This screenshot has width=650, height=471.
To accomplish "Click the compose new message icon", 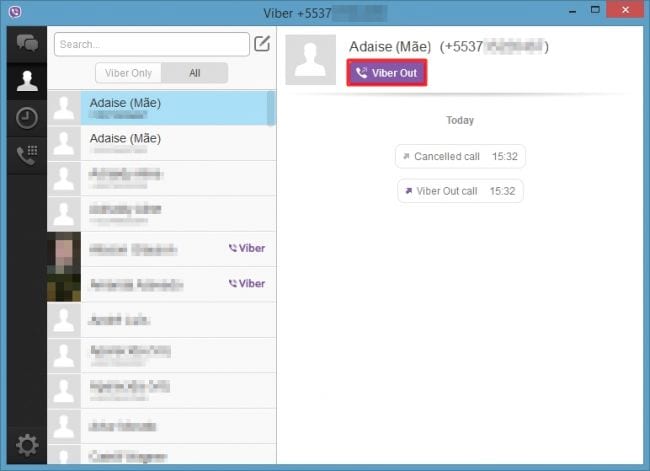I will click(x=262, y=44).
